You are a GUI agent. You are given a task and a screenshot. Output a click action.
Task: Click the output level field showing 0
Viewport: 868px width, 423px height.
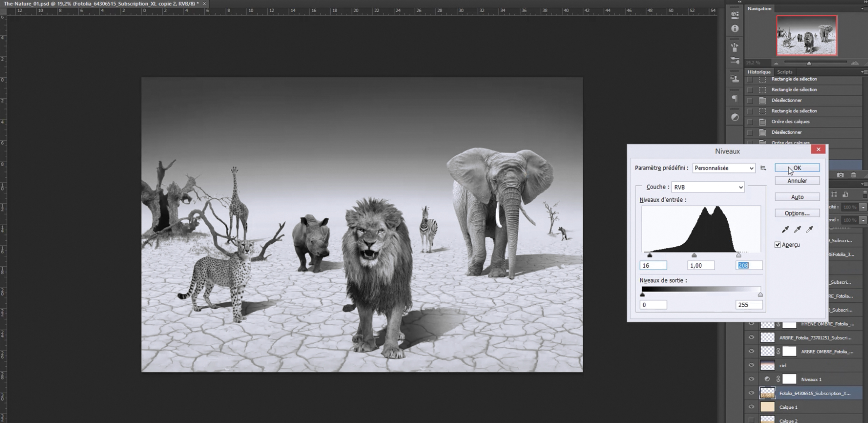(653, 305)
